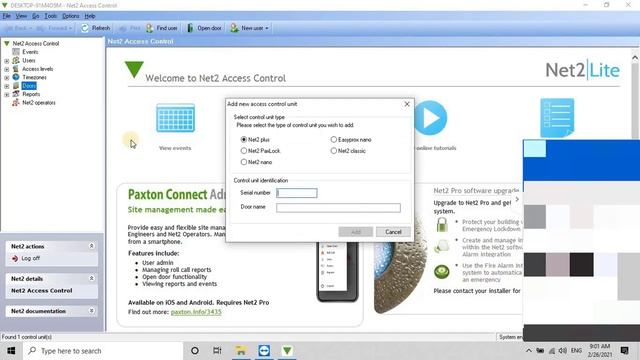
Task: Click the padlock Emergency Lockdown icon
Action: point(442,224)
